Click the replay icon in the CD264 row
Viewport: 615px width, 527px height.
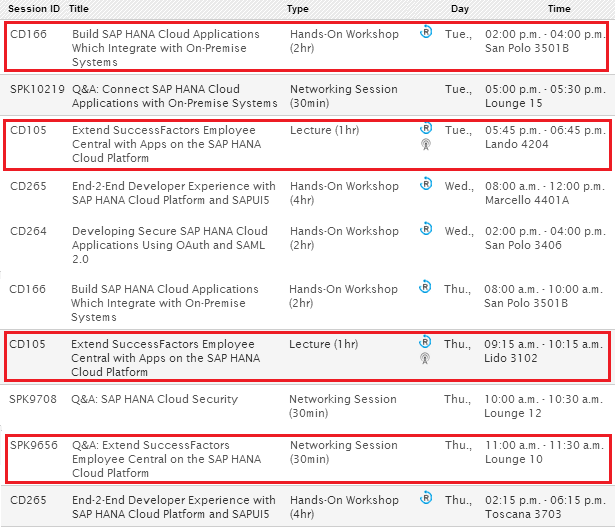click(426, 229)
